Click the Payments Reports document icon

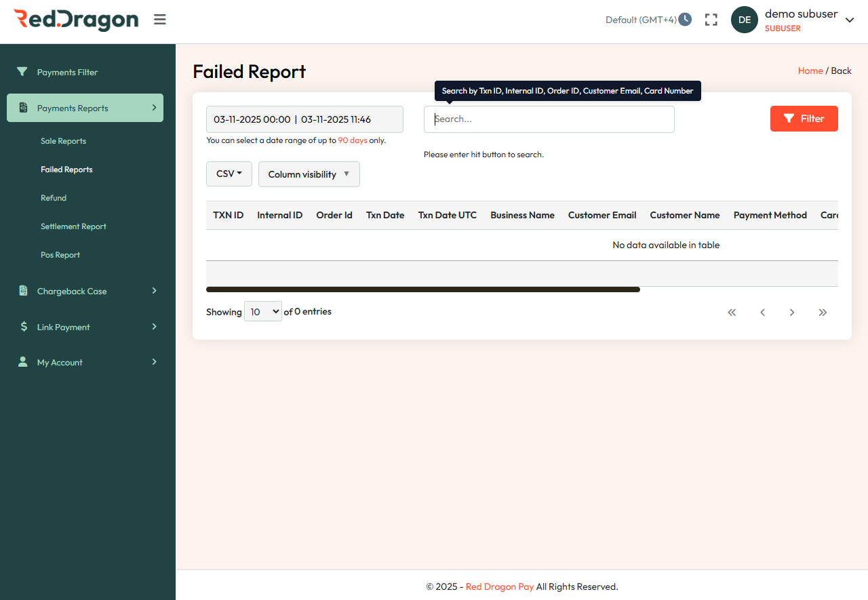(x=22, y=108)
